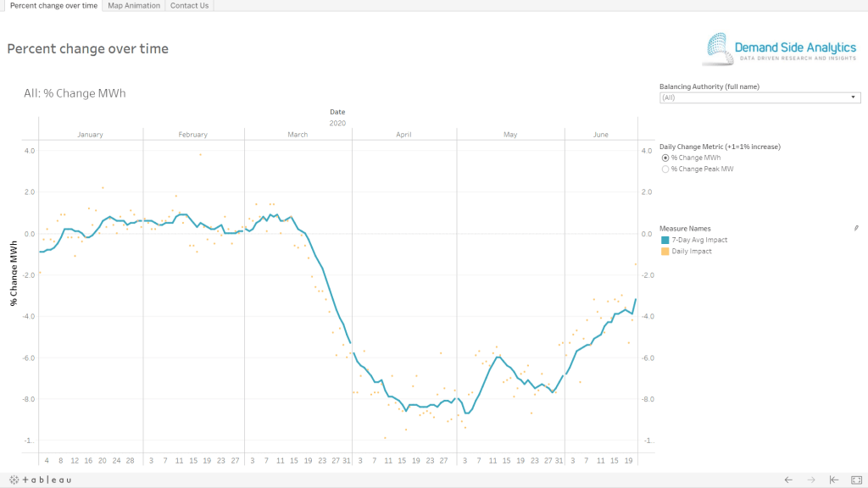Click the redo forward arrow icon
Screen dimensions: 868x488
[811, 480]
